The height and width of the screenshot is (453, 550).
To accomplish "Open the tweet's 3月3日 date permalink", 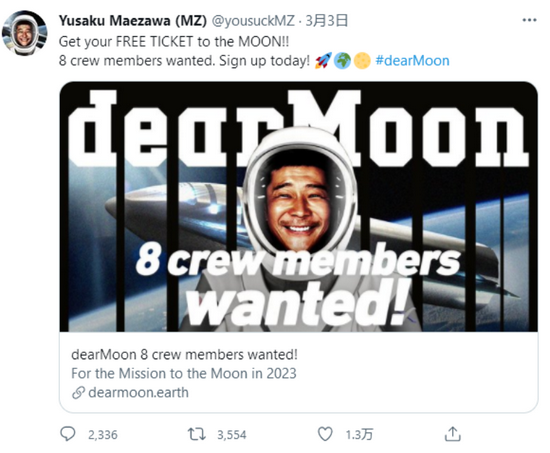I will [x=327, y=21].
